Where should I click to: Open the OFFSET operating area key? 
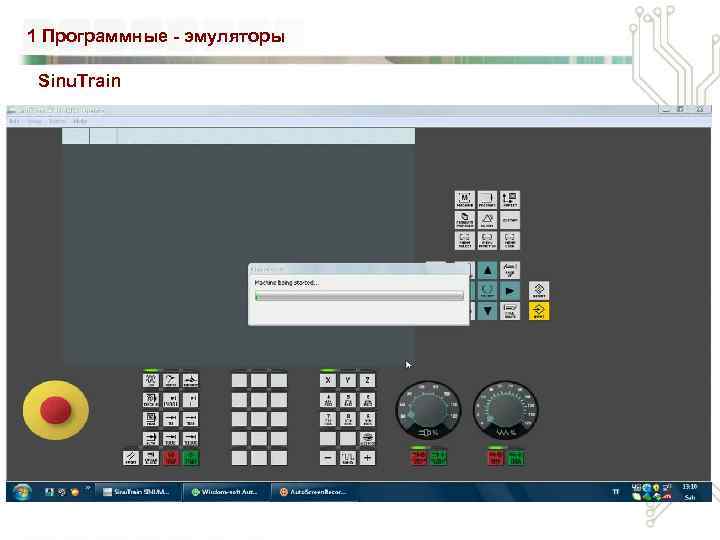point(510,200)
